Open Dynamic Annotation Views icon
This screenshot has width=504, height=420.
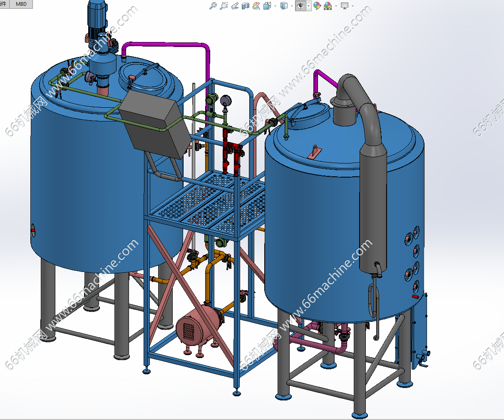[x=256, y=6]
